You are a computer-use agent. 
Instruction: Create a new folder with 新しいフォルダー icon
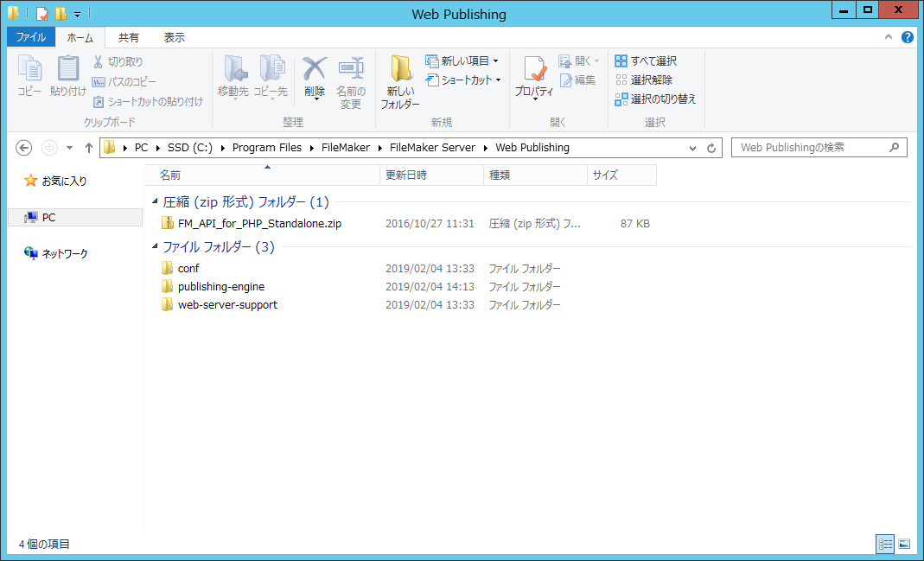(401, 69)
